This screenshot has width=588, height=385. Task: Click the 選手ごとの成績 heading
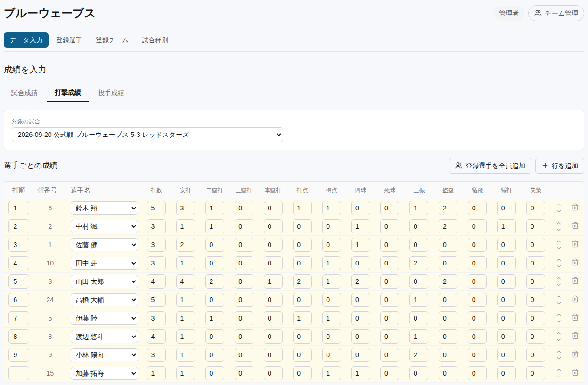[30, 166]
